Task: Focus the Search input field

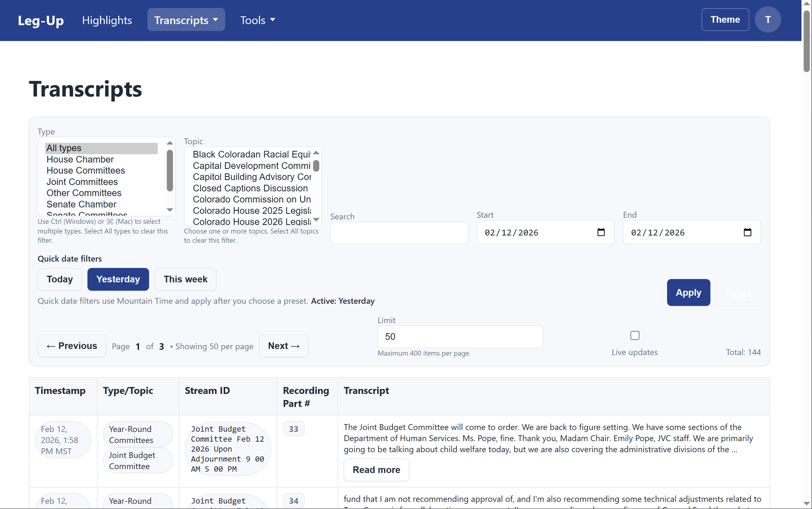Action: [399, 233]
